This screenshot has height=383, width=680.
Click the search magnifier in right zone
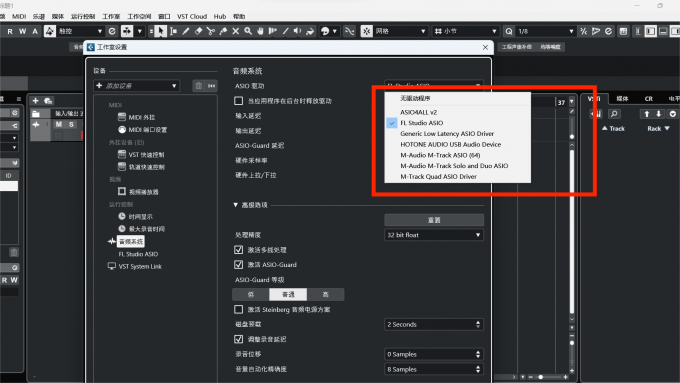point(614,114)
